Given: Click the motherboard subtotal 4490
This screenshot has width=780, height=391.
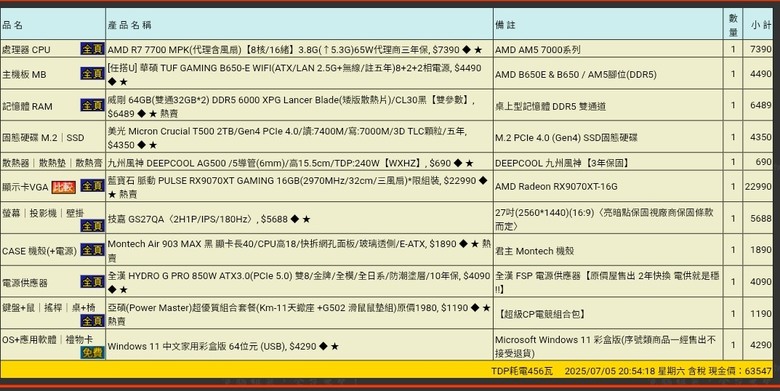Looking at the screenshot, I should pos(761,74).
